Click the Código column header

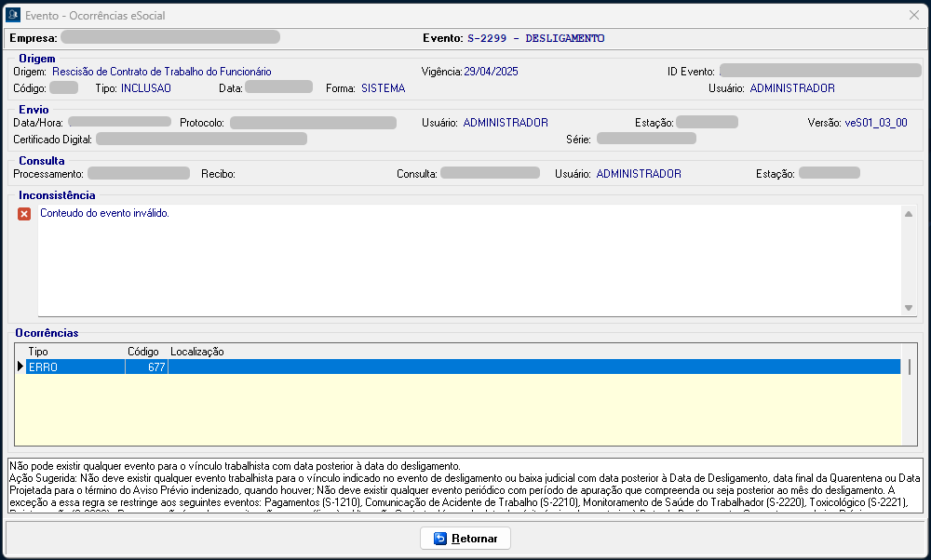(x=143, y=352)
